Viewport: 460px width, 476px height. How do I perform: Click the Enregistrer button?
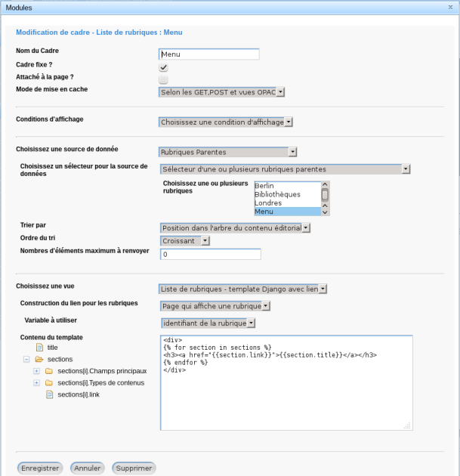pyautogui.click(x=40, y=468)
